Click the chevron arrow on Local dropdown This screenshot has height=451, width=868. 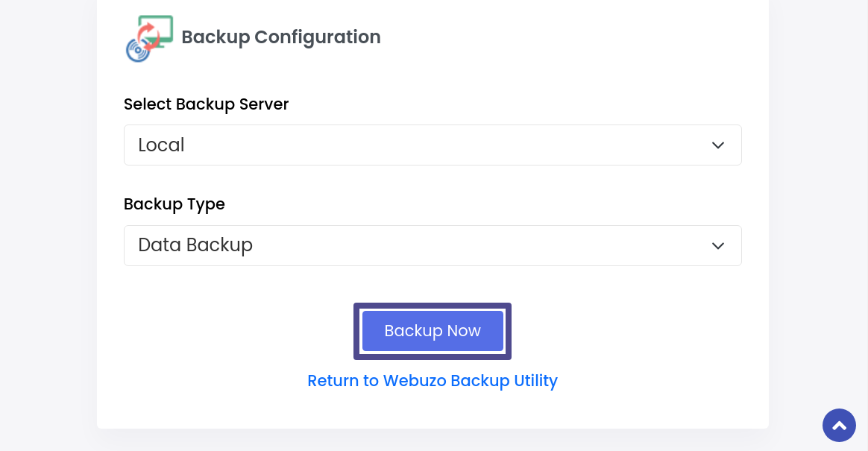[x=718, y=145]
